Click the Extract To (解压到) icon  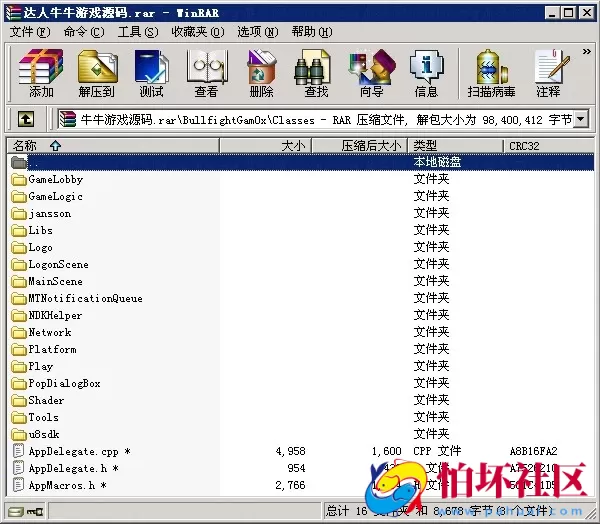click(x=97, y=73)
